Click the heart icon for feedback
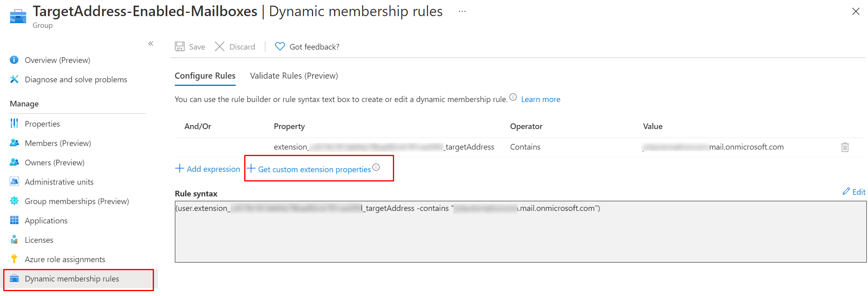The height and width of the screenshot is (296, 868). pos(280,47)
